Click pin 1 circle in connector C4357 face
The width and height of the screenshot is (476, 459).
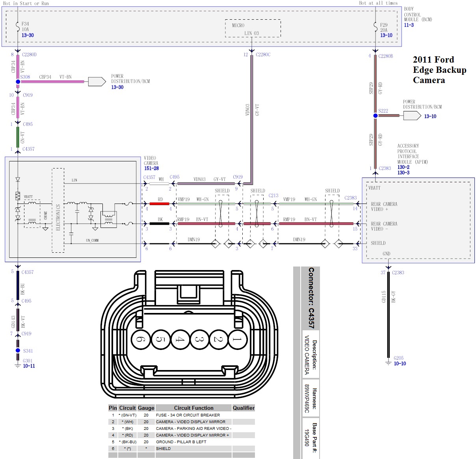(237, 339)
